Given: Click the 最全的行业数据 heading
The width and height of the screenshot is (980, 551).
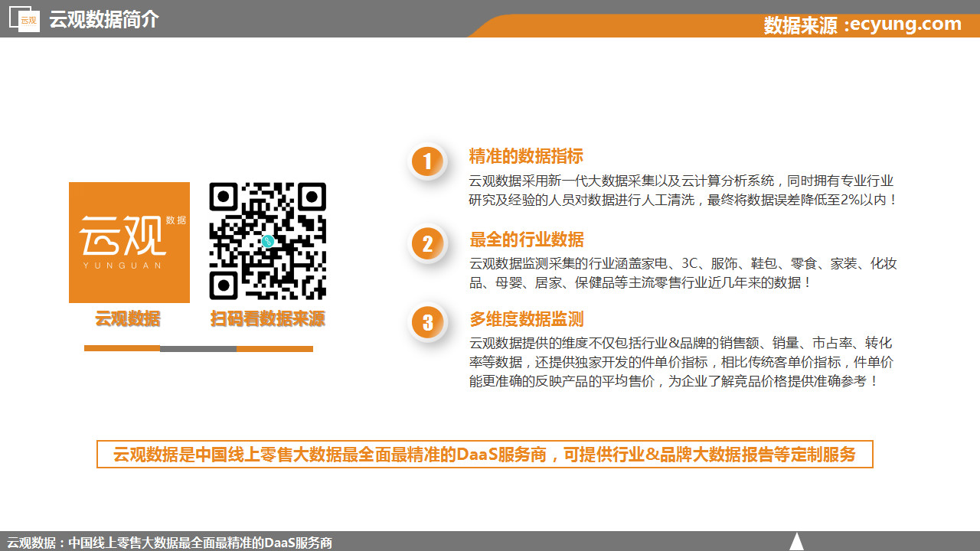Looking at the screenshot, I should pyautogui.click(x=526, y=239).
